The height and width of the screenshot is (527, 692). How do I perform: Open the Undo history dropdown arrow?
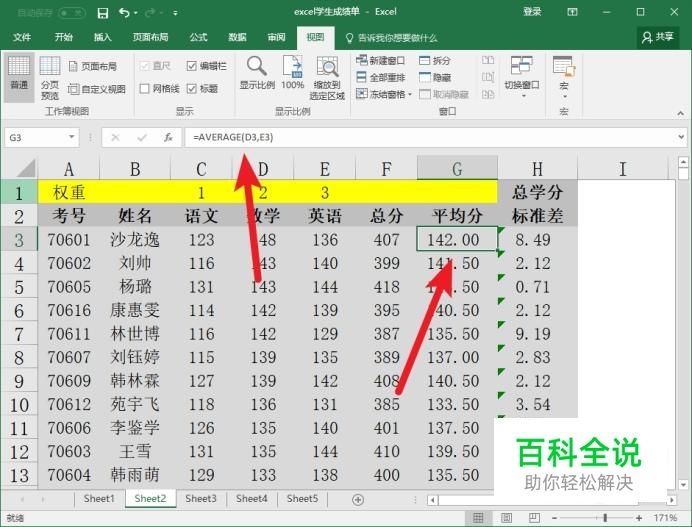(135, 13)
